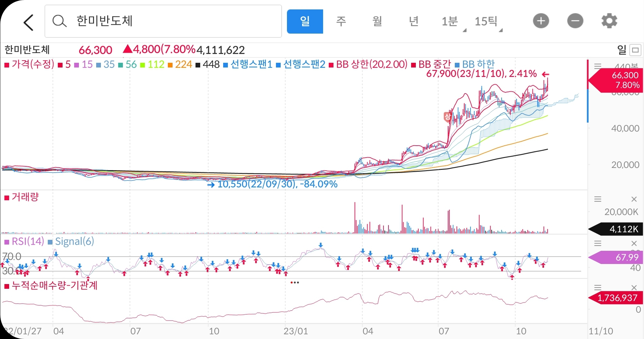
Task: Click the 56 moving average legend
Action: click(128, 65)
